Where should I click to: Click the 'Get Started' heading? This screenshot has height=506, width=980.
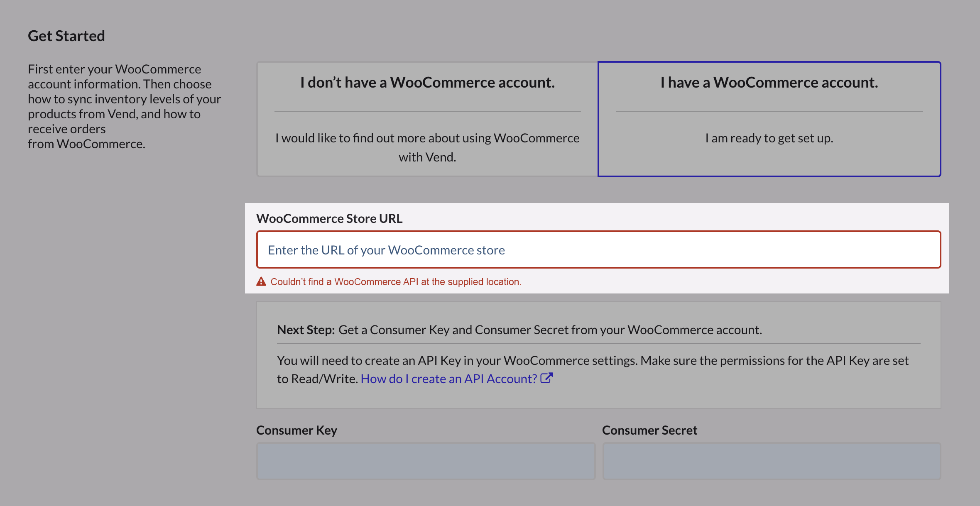pyautogui.click(x=66, y=36)
